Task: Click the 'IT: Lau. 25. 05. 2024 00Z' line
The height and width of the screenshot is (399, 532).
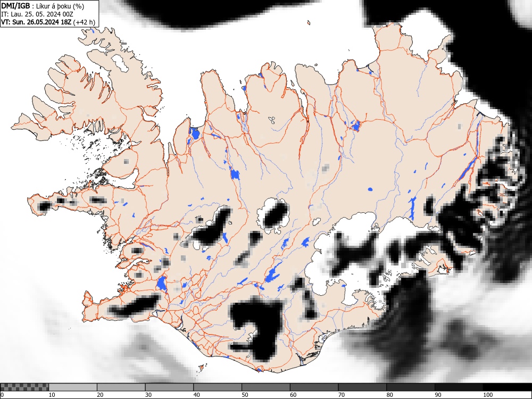Action: point(37,14)
